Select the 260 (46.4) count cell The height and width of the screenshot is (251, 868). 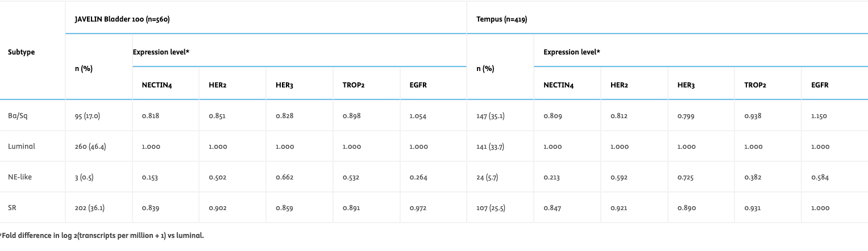tap(90, 147)
